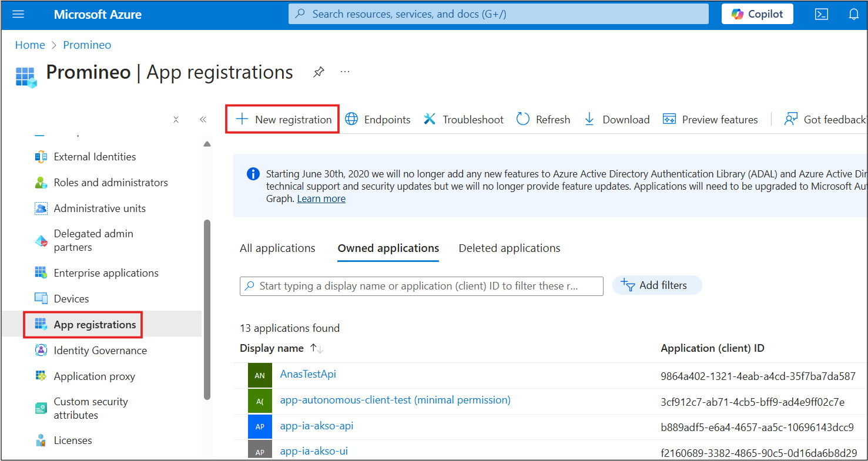868x461 pixels.
Task: Click the Copilot button
Action: (x=758, y=14)
